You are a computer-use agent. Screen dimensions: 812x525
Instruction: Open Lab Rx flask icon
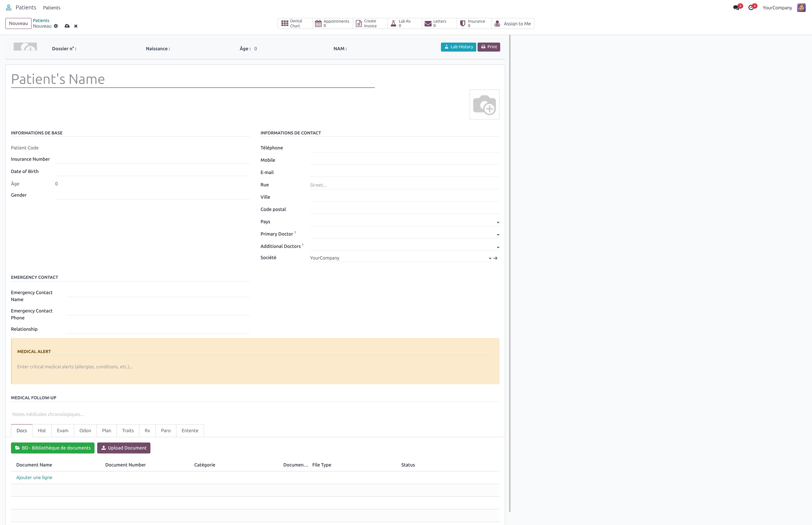(x=393, y=23)
